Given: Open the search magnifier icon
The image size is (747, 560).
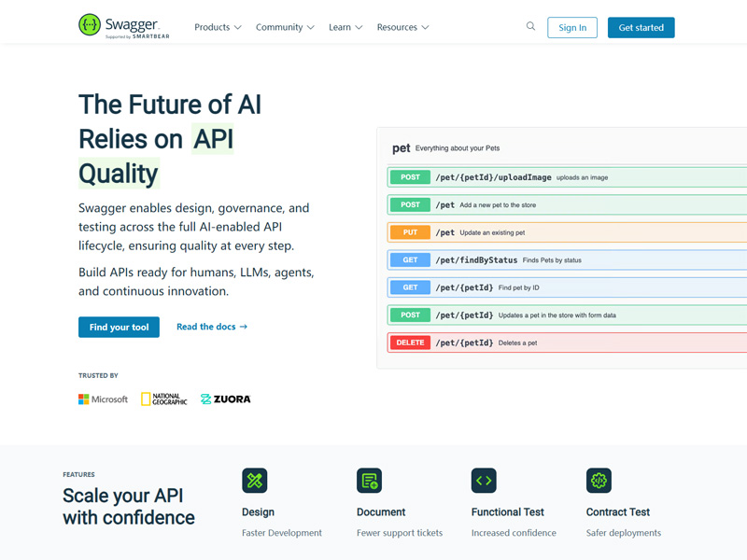Looking at the screenshot, I should pos(530,26).
